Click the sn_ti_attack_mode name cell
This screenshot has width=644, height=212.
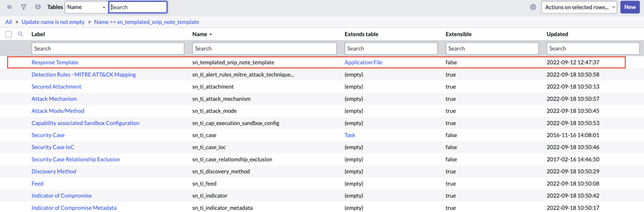click(x=214, y=111)
